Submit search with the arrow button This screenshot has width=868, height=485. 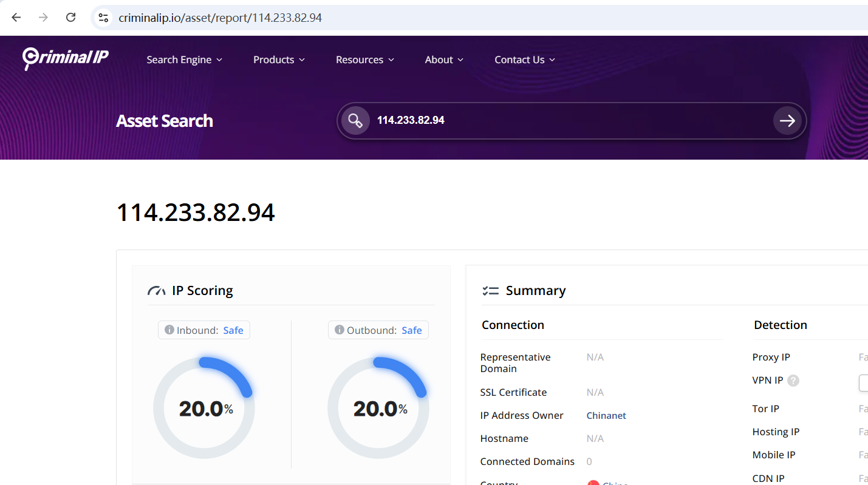pos(787,121)
